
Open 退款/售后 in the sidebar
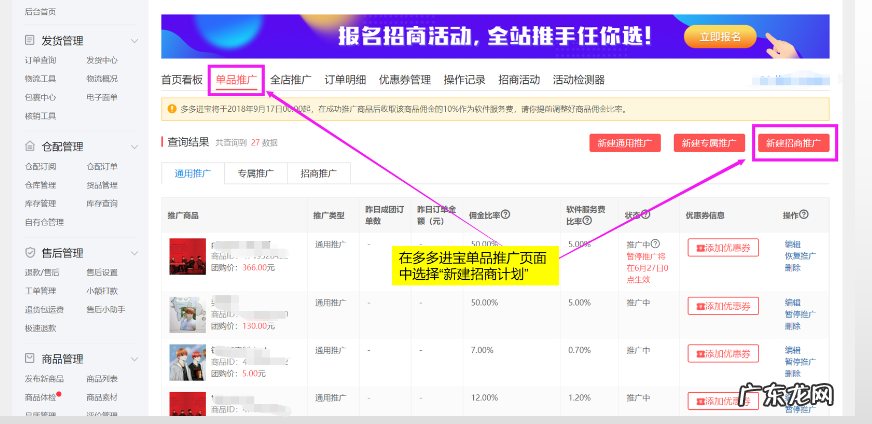pos(42,272)
